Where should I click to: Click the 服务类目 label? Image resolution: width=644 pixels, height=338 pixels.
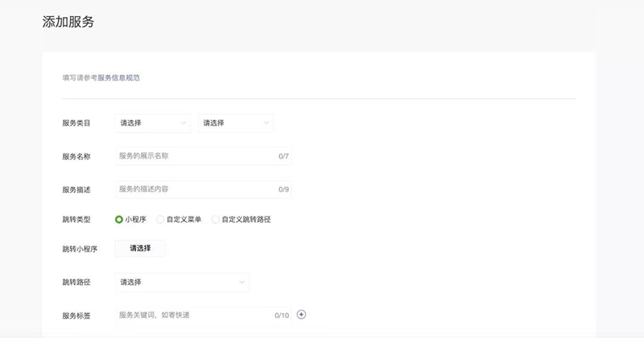76,123
